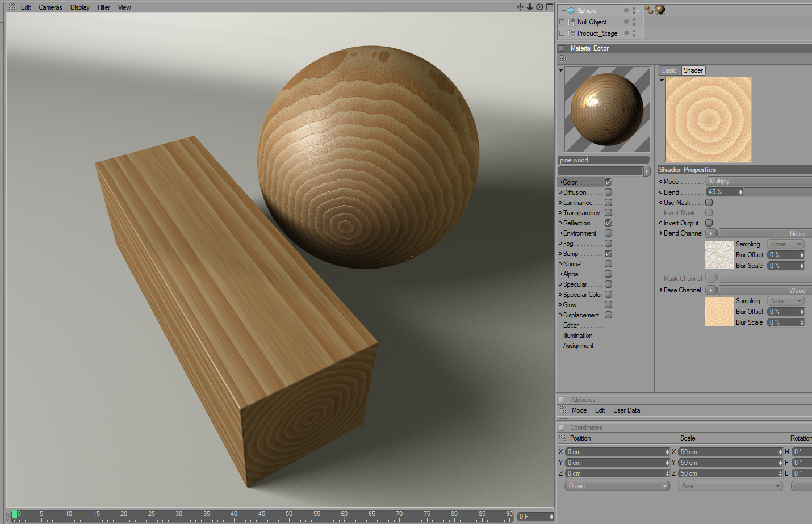Expand the Product_Stage tree node
The width and height of the screenshot is (812, 524).
coord(562,33)
